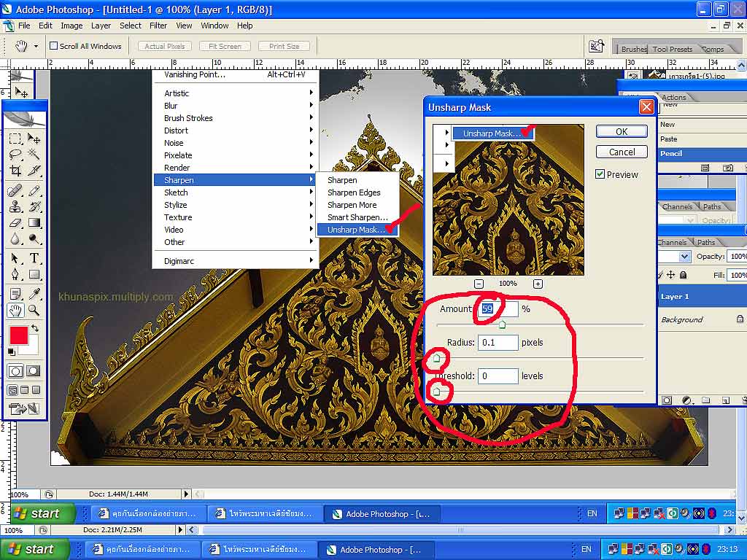
Task: Choose Smart Sharpen from submenu
Action: tap(357, 217)
